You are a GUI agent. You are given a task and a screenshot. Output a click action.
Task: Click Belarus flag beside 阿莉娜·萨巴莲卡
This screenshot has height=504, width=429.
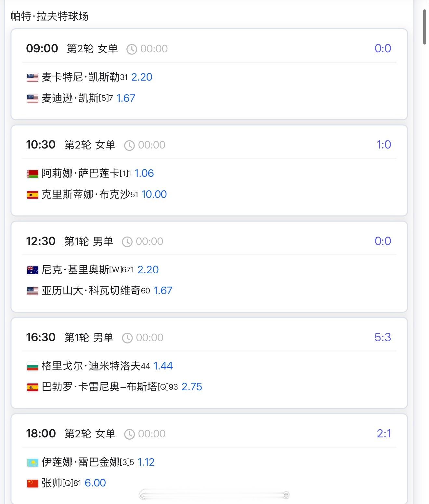[x=32, y=174]
